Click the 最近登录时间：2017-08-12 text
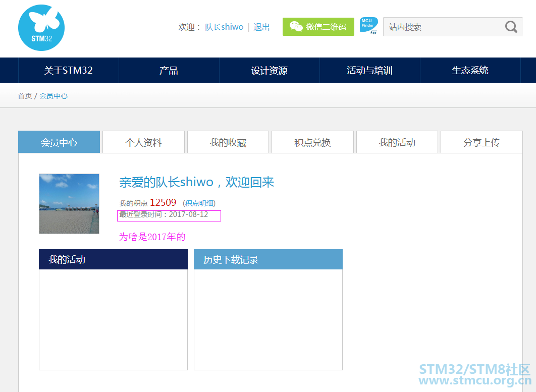The width and height of the screenshot is (536, 392). click(164, 214)
